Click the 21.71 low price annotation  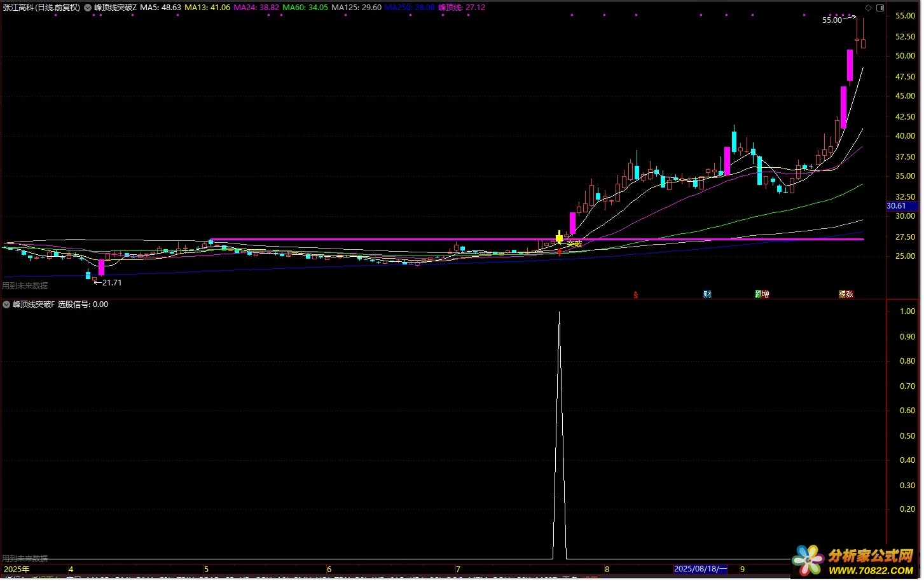[111, 283]
